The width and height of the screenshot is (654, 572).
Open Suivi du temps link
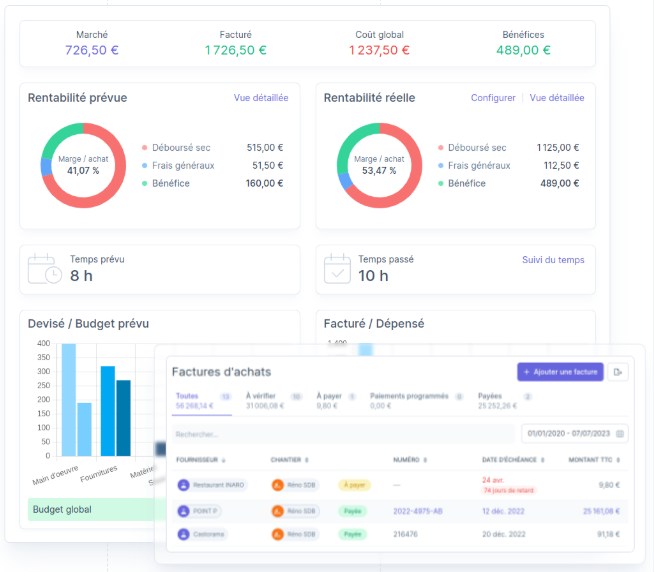pos(553,260)
